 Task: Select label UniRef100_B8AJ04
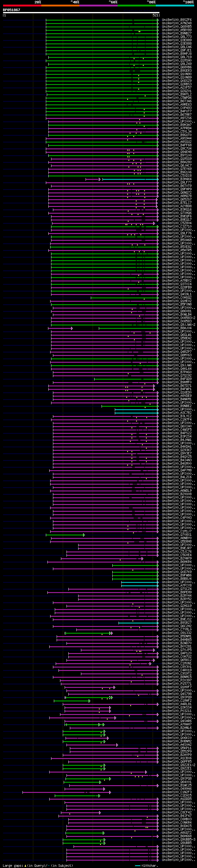coord(177,328)
